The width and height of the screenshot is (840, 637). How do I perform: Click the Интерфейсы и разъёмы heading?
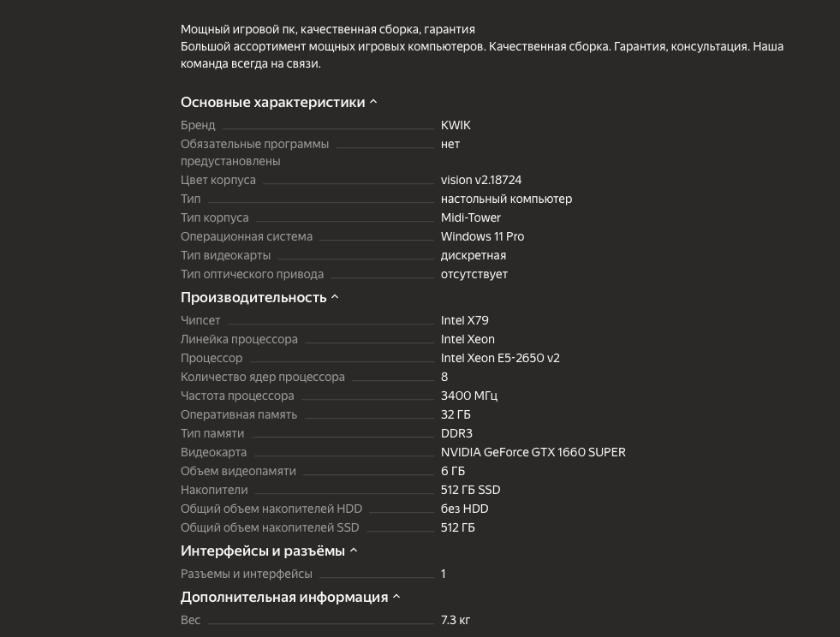[x=263, y=551]
